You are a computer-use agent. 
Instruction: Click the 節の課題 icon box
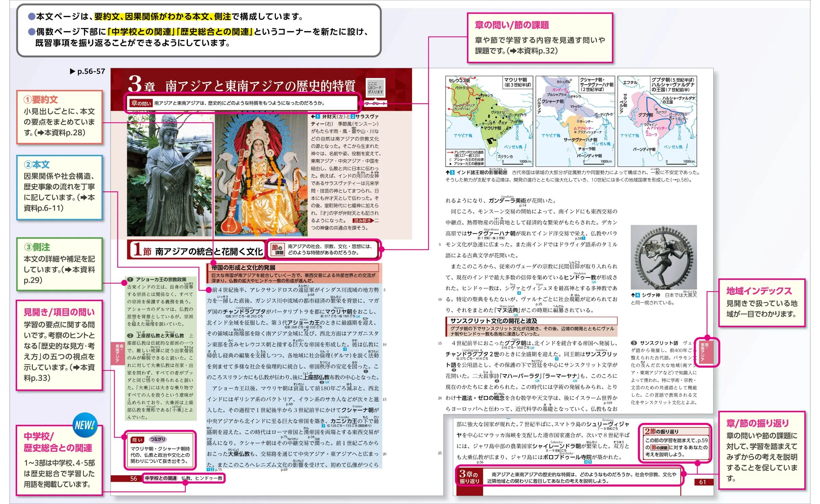(277, 249)
